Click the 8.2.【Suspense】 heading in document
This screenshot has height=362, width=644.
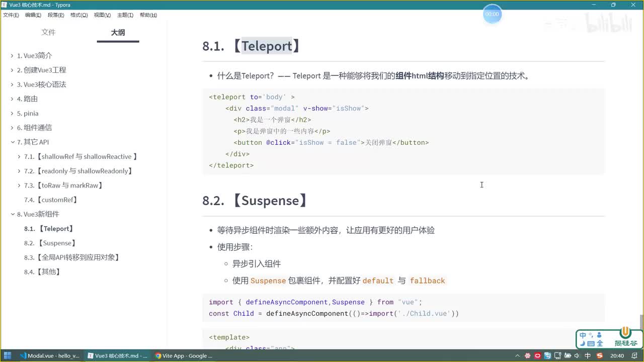click(x=256, y=201)
